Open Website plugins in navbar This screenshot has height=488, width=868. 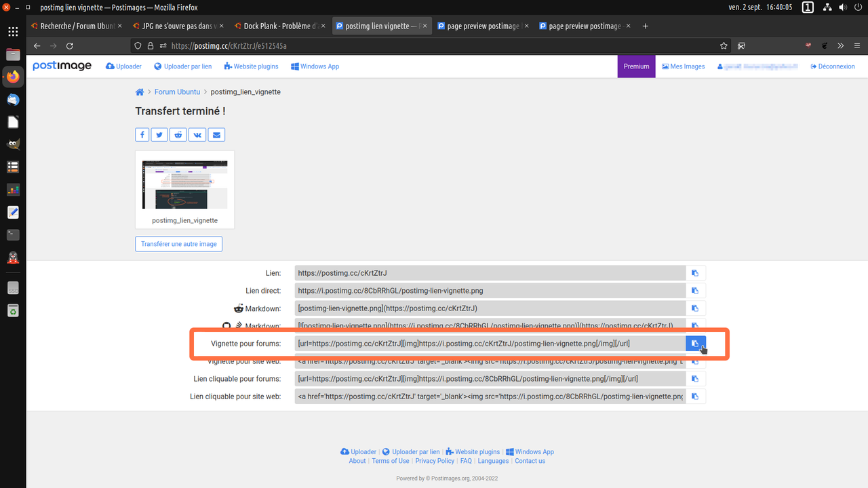click(251, 66)
